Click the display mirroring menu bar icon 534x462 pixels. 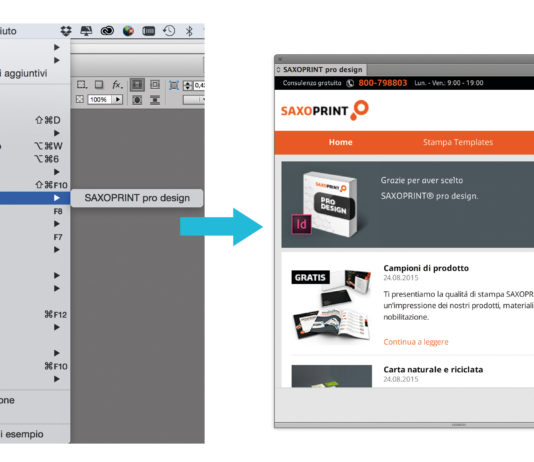point(86,31)
